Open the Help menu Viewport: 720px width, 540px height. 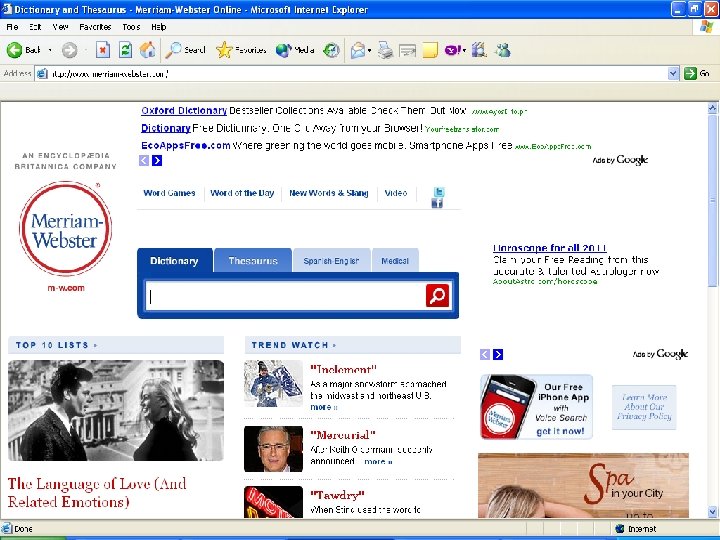coord(159,27)
